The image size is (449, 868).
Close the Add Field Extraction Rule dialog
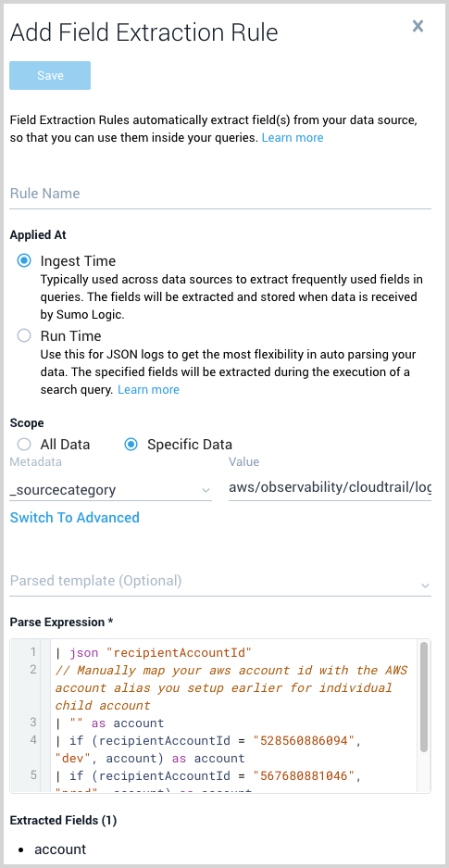[418, 26]
